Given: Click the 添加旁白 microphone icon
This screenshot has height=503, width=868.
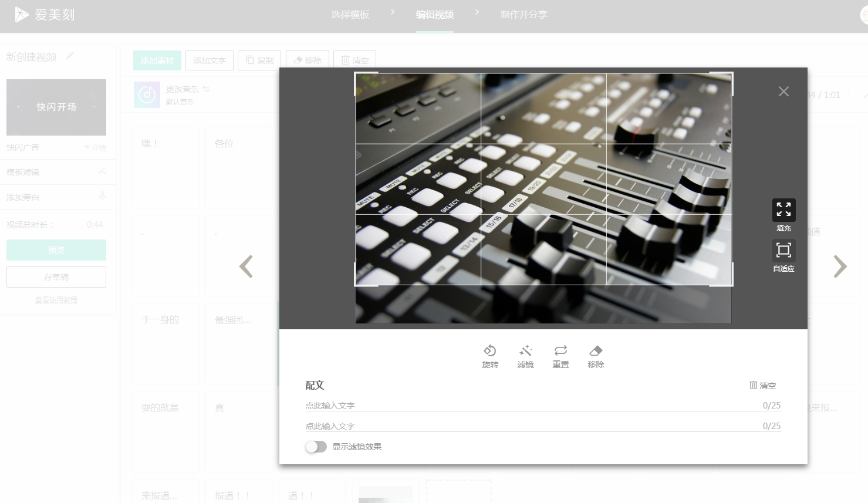Looking at the screenshot, I should pos(102,197).
